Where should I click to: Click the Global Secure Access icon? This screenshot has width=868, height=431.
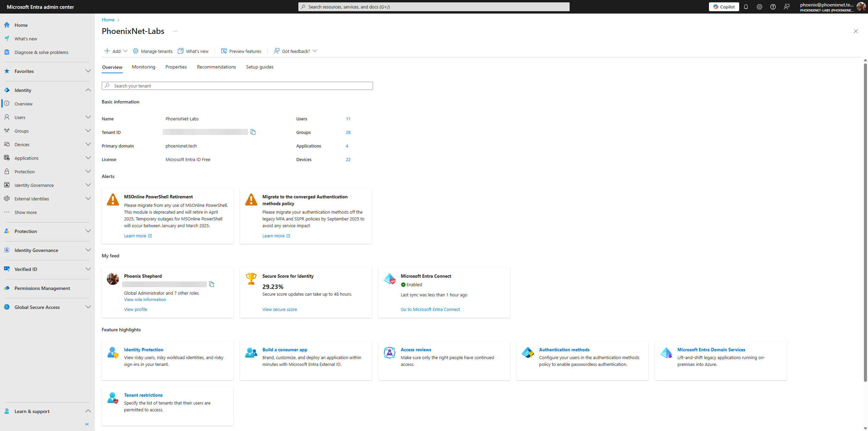click(8, 307)
